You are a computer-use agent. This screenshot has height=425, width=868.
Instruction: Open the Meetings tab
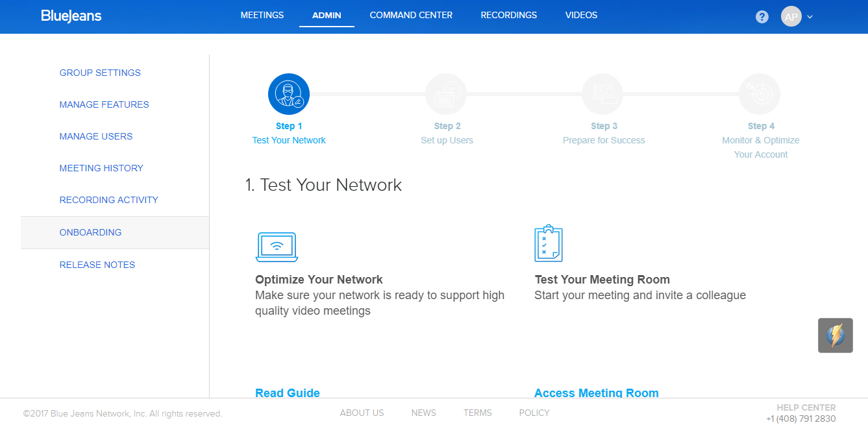coord(262,15)
